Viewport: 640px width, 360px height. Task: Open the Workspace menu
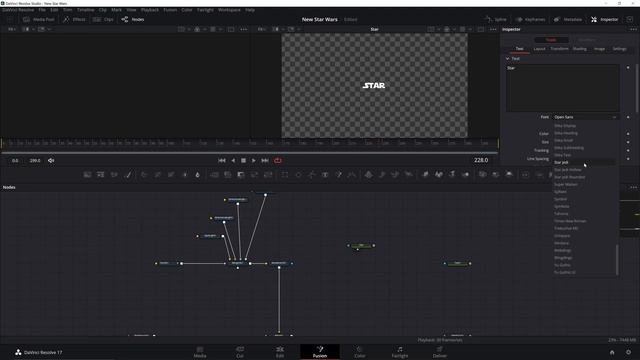click(x=229, y=10)
